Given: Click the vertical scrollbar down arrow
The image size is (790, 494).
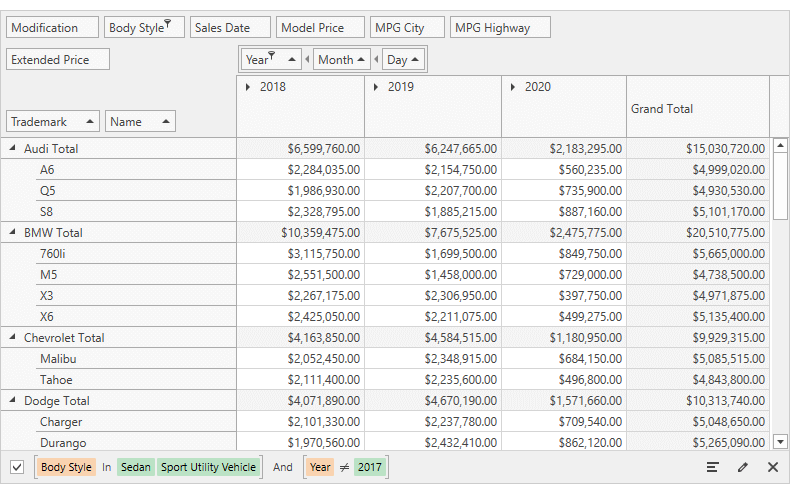Looking at the screenshot, I should click(x=781, y=441).
